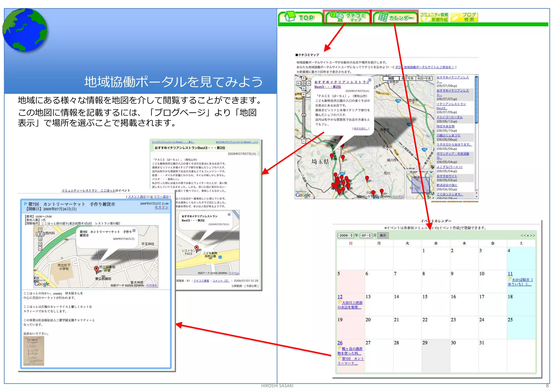Zoom in on the event map
Viewport: 554px width, 392px height.
[40, 244]
